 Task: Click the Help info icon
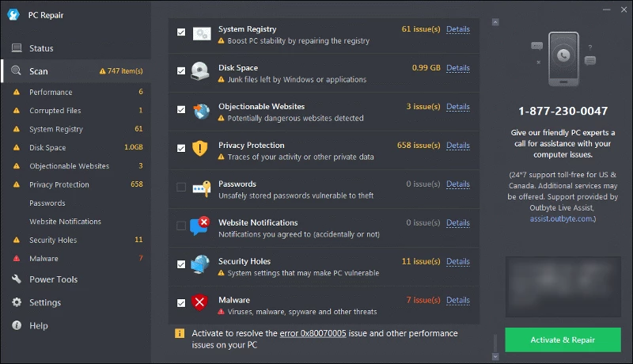coord(17,325)
